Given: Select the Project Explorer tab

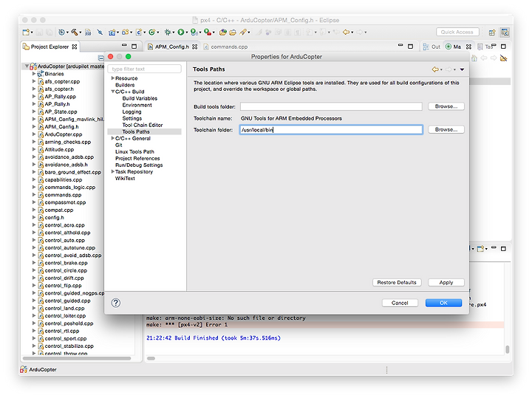Looking at the screenshot, I should click(x=50, y=47).
